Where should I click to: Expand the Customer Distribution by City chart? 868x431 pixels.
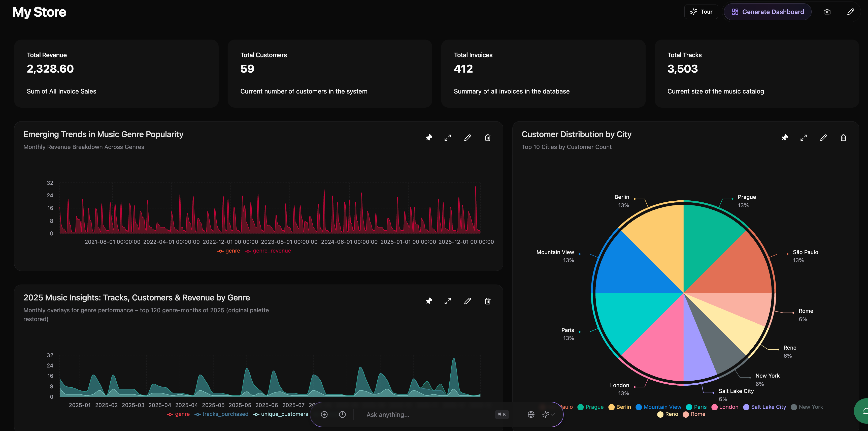(x=804, y=138)
